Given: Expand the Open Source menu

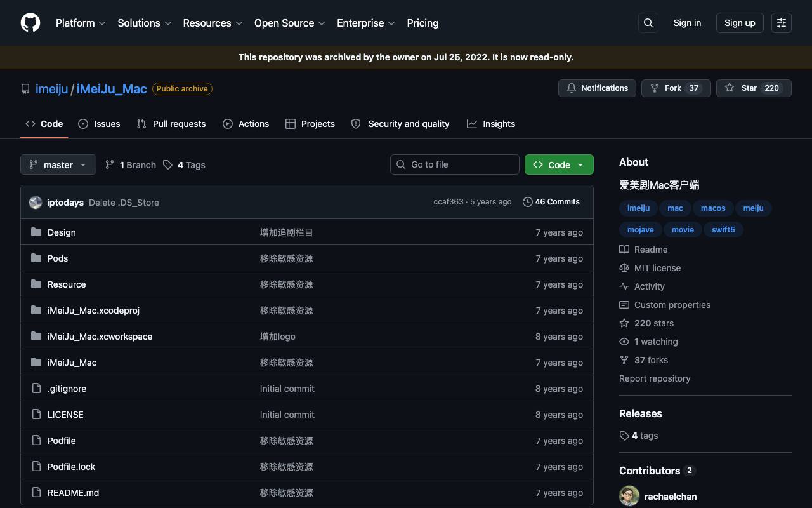Looking at the screenshot, I should [290, 23].
